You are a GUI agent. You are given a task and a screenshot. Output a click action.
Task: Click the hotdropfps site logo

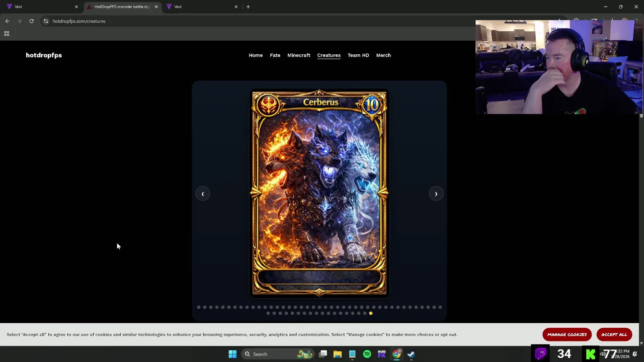pyautogui.click(x=44, y=55)
